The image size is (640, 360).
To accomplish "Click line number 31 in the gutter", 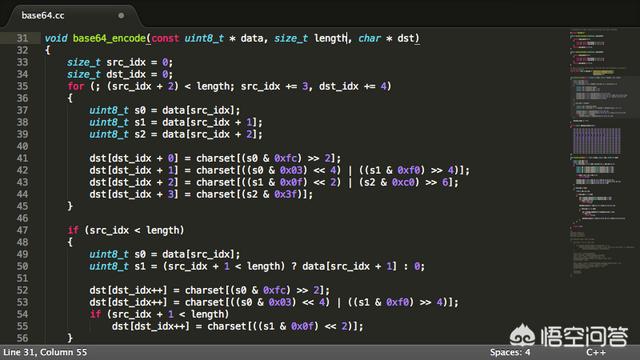I will pyautogui.click(x=22, y=38).
